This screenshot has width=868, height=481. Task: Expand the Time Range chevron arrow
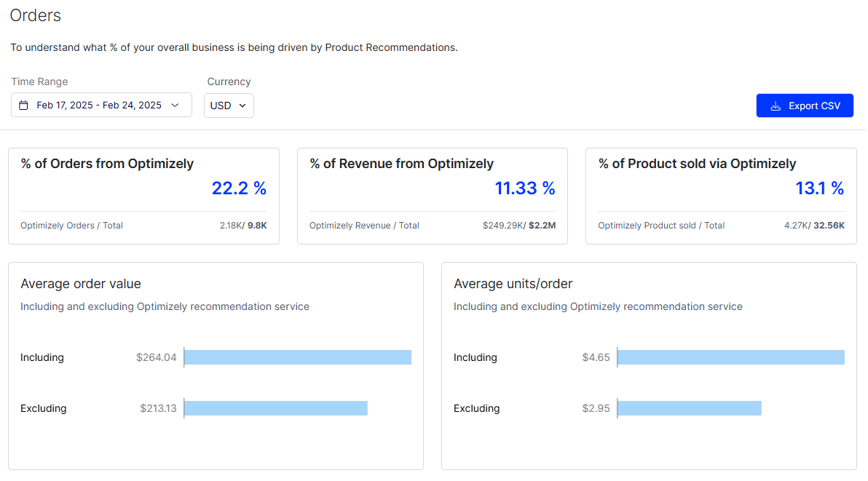pyautogui.click(x=175, y=105)
